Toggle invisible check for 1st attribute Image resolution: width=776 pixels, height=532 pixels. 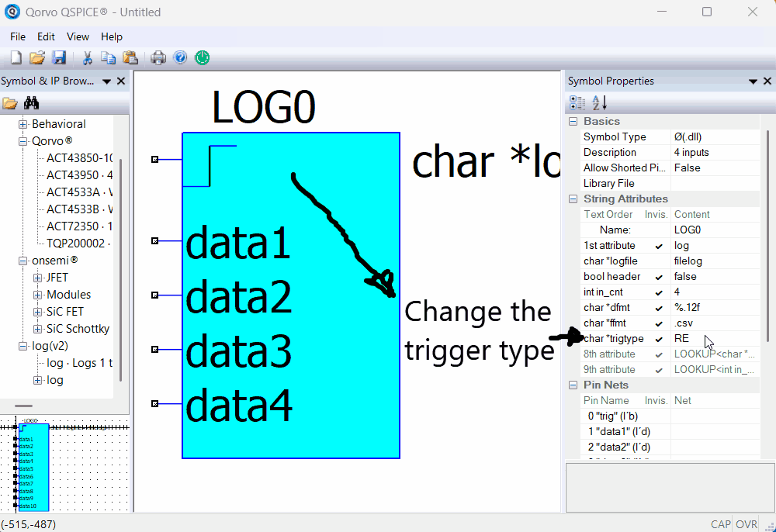(659, 246)
